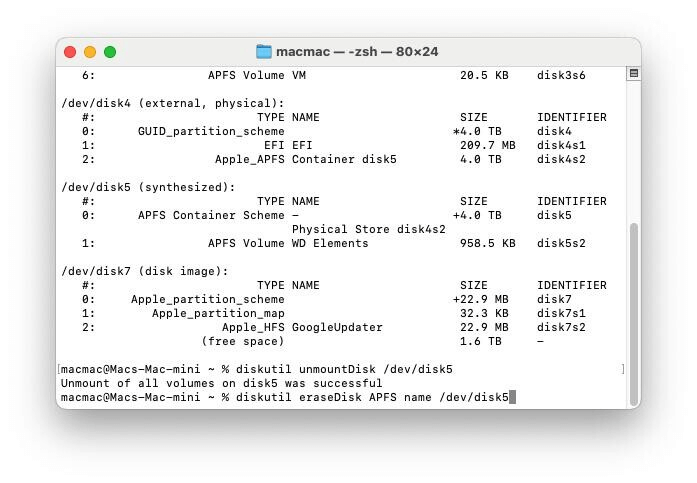697x483 pixels.
Task: Click the "209.7 MB" size value
Action: point(488,145)
